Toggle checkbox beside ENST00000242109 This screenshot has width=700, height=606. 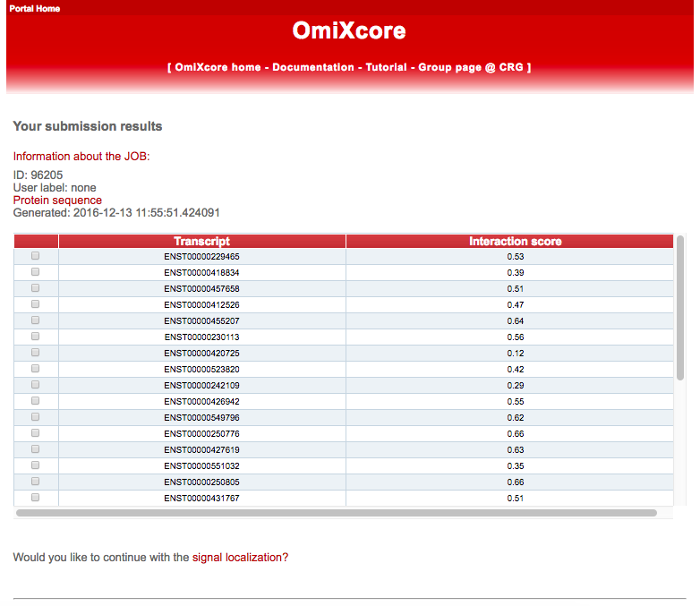[36, 385]
